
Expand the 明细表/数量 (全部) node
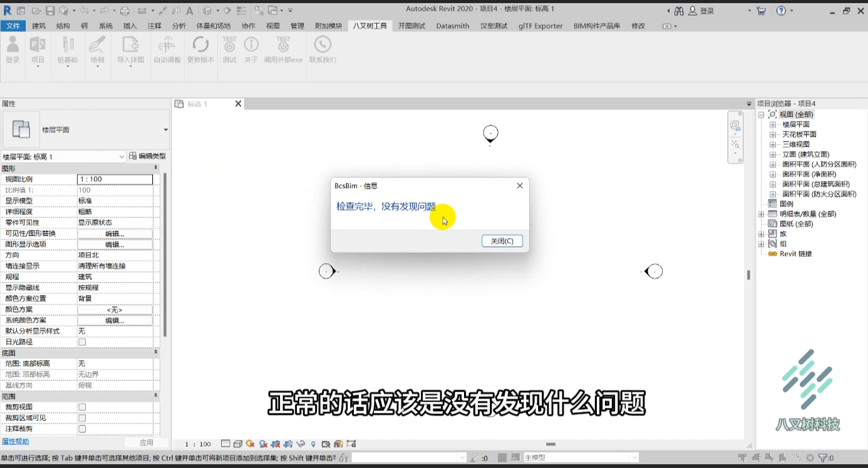coord(762,214)
